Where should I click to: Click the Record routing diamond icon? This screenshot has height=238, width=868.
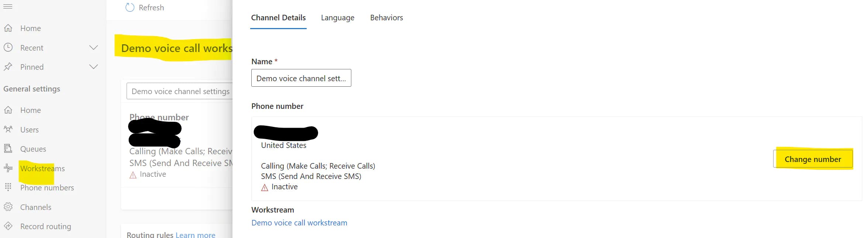pyautogui.click(x=8, y=226)
